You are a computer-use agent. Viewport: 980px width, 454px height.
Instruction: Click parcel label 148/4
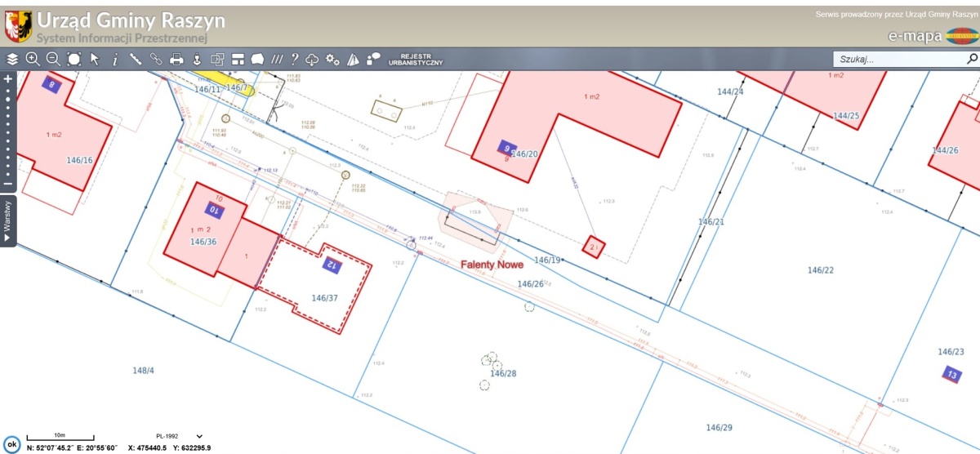click(143, 371)
